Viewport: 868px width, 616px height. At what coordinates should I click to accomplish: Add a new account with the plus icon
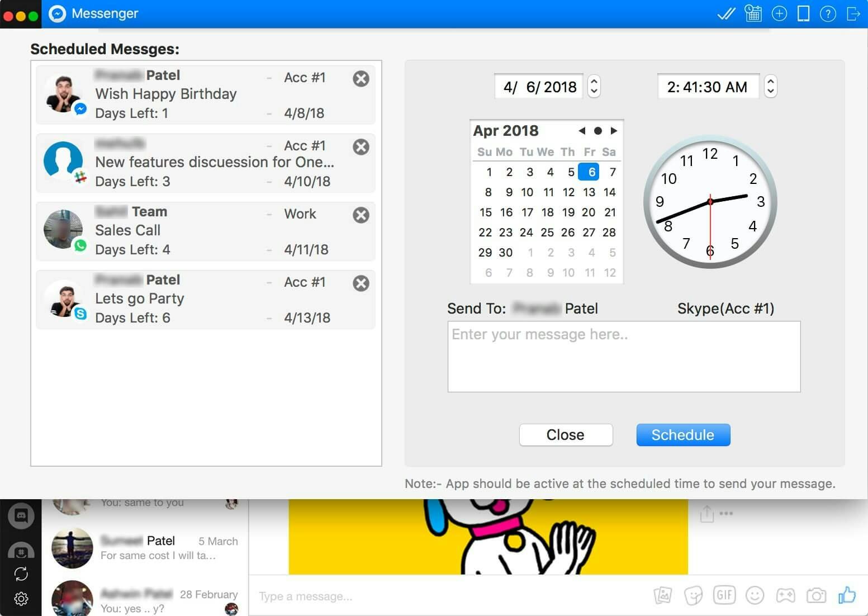coord(779,13)
